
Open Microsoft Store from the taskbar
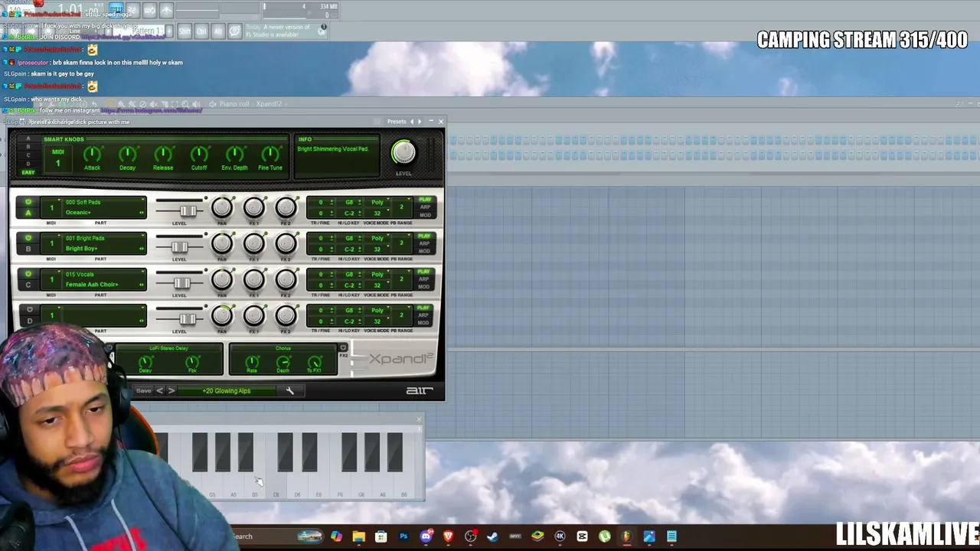click(381, 536)
